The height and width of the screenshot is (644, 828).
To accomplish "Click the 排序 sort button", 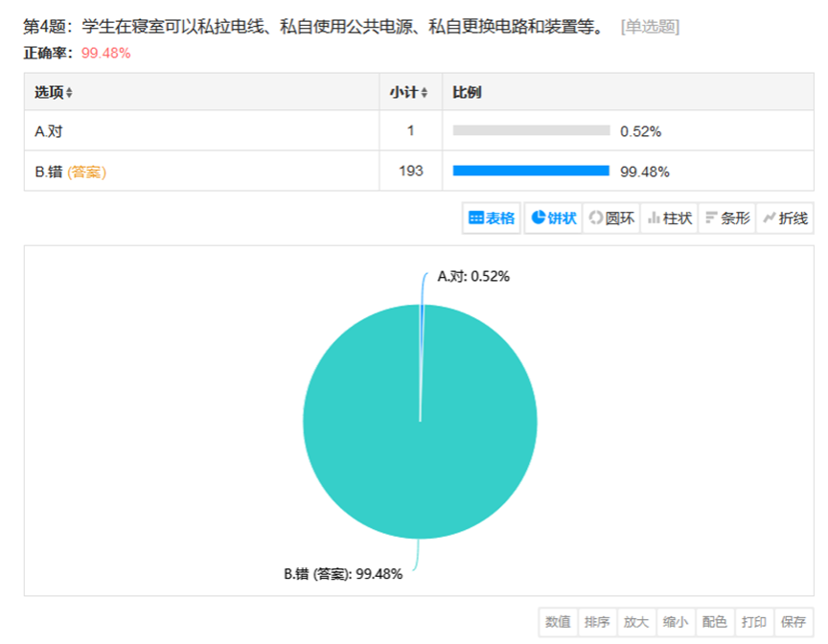I will click(597, 622).
